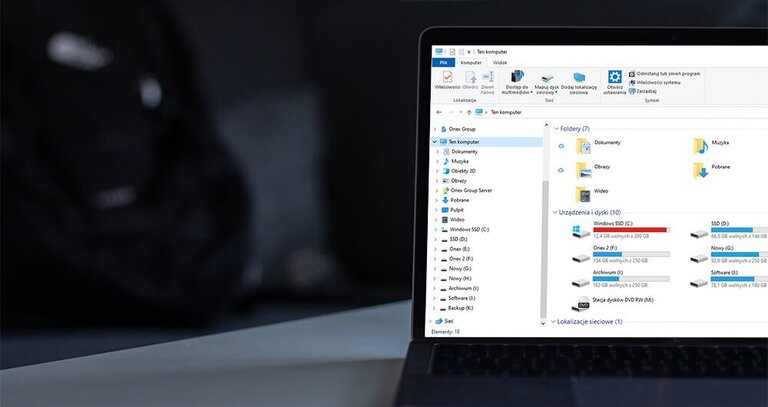Click the Up arrow beside address bar
Image resolution: width=768 pixels, height=407 pixels.
[x=469, y=112]
